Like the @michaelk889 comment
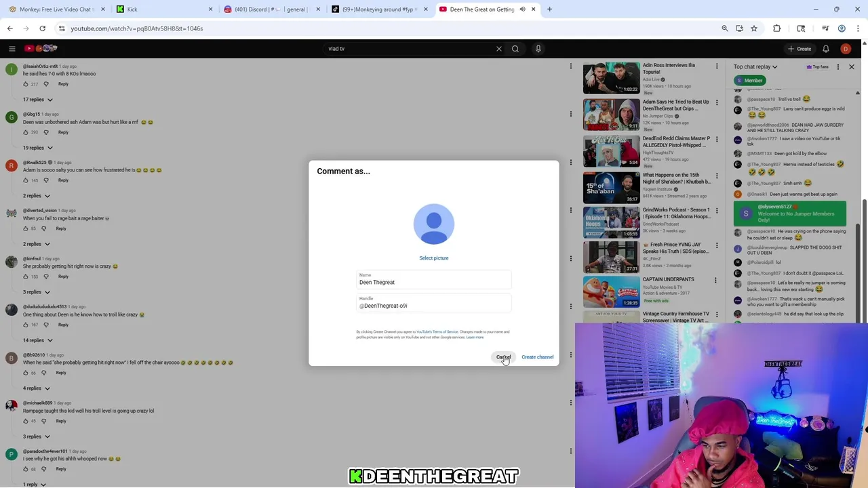The image size is (868, 488). [x=26, y=421]
